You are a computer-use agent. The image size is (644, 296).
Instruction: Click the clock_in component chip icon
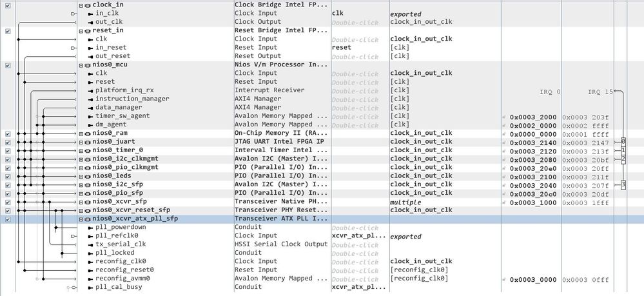[87, 5]
